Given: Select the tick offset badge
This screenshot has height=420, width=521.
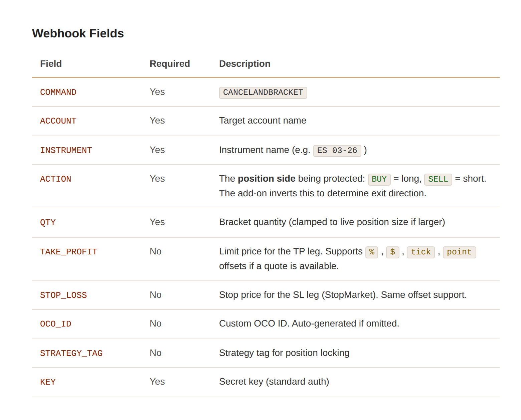Looking at the screenshot, I should (420, 252).
